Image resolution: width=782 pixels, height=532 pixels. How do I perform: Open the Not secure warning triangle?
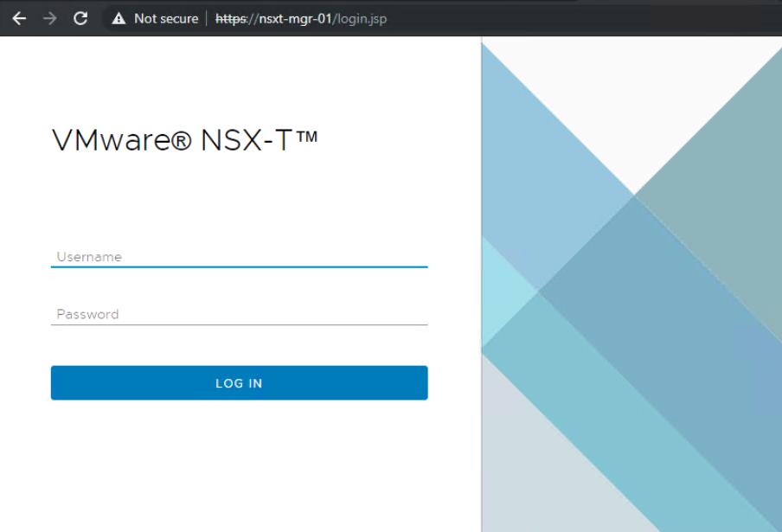[x=119, y=19]
